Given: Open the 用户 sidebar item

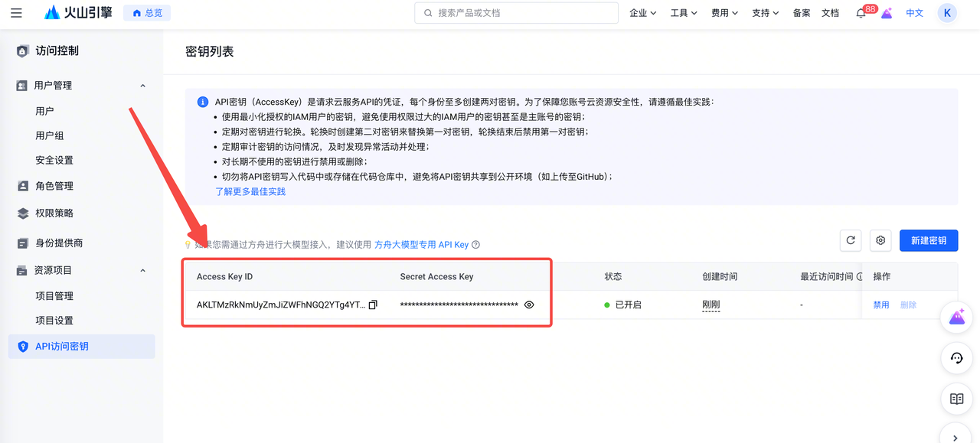Looking at the screenshot, I should point(44,111).
